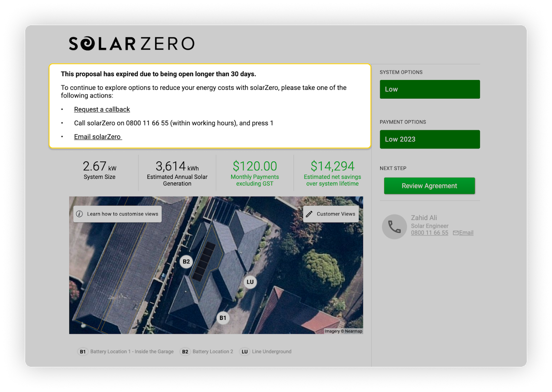
Task: Click the solarZero logo
Action: click(131, 44)
